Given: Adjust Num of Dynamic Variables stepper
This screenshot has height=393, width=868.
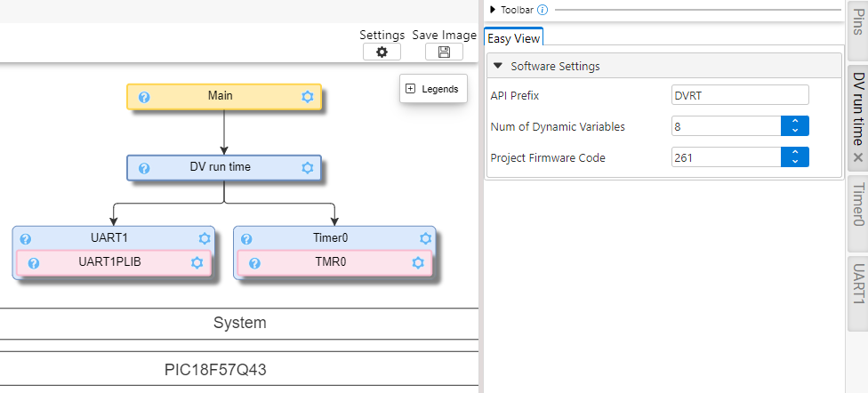Looking at the screenshot, I should (x=794, y=126).
